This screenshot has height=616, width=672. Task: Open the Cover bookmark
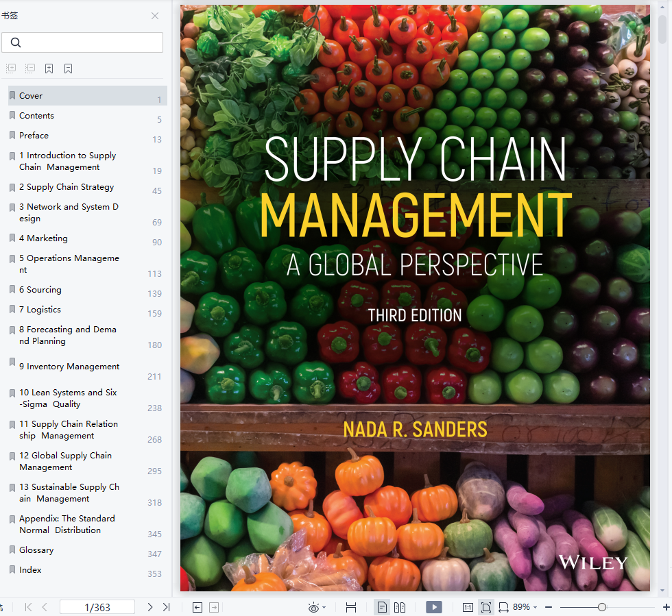88,95
